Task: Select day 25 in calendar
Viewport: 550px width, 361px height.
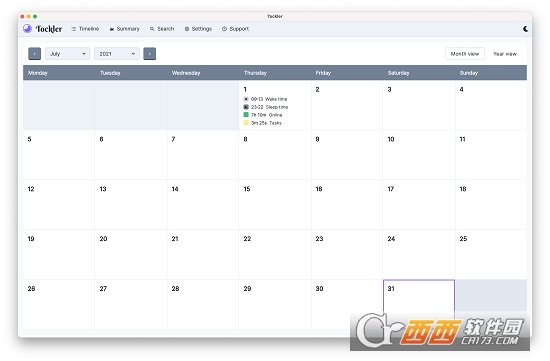Action: [491, 255]
